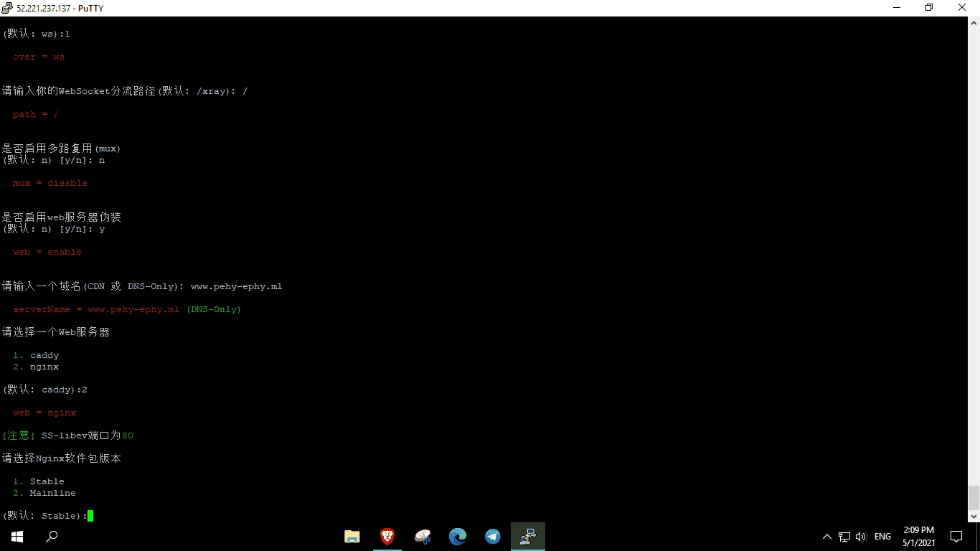
Task: Click the 'web = enable' line
Action: pos(47,252)
